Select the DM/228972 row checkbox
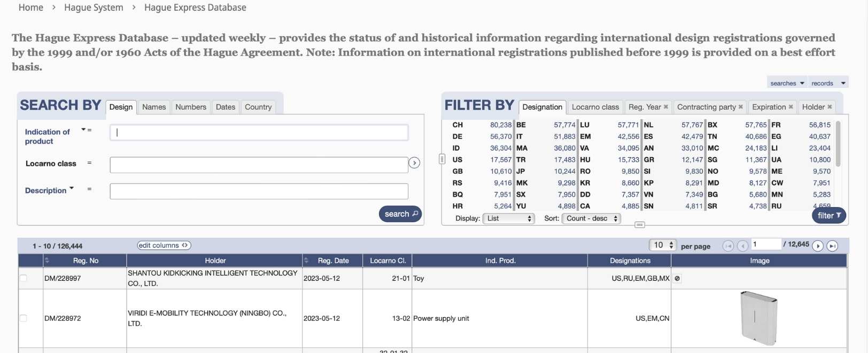Image resolution: width=868 pixels, height=353 pixels. (23, 318)
